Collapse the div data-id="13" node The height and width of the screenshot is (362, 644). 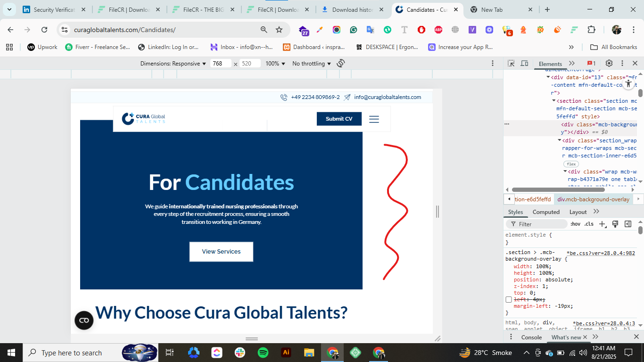[x=548, y=77]
